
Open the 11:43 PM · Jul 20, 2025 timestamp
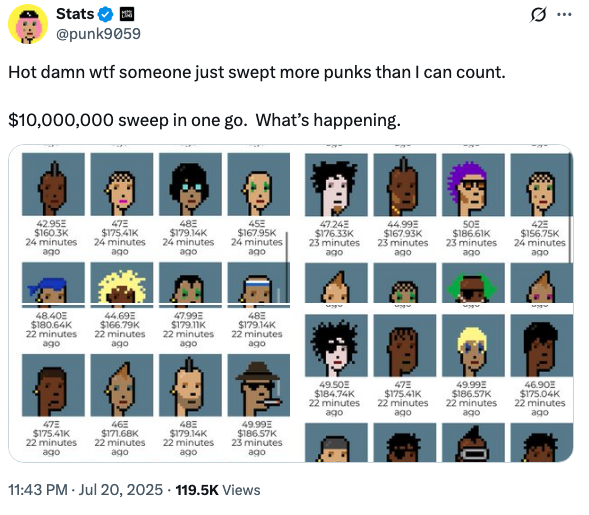[x=85, y=490]
